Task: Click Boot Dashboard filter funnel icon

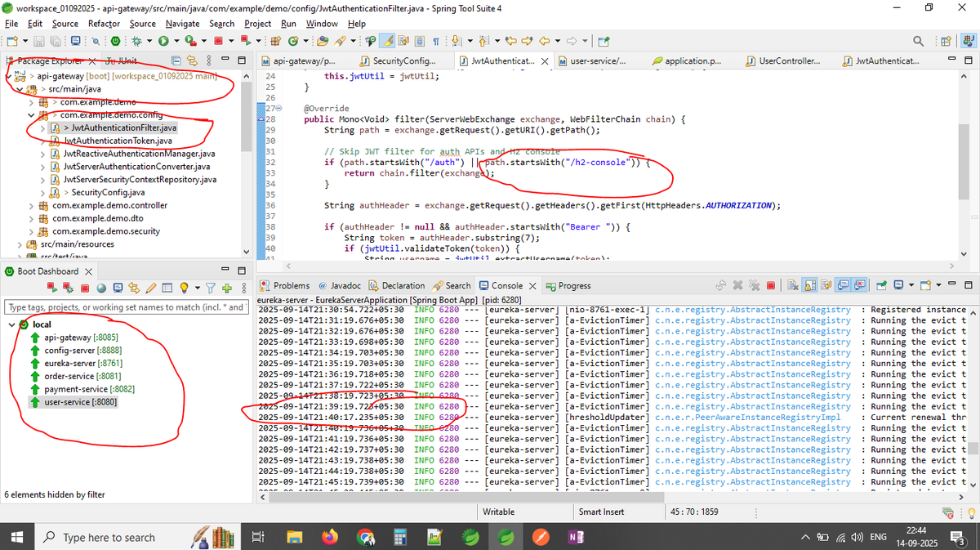Action: [210, 287]
